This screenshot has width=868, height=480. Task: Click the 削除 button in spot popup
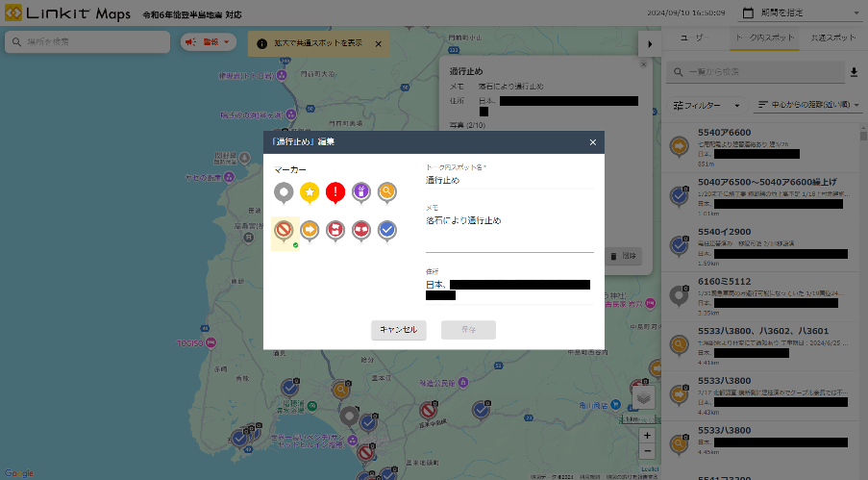[x=624, y=256]
